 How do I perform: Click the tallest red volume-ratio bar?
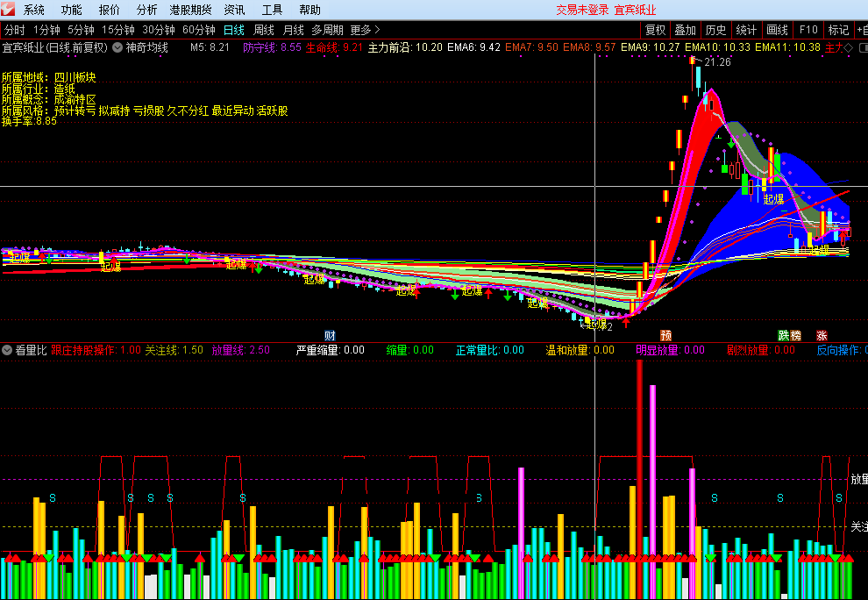click(x=639, y=479)
